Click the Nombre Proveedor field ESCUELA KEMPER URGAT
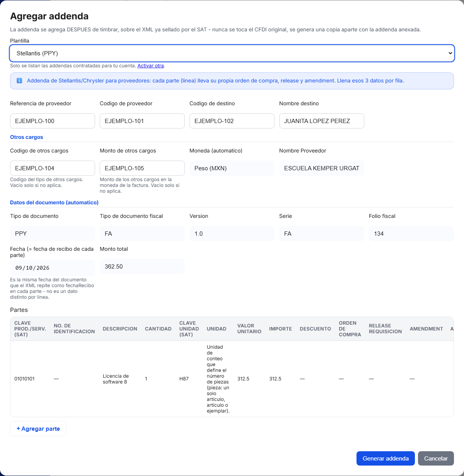This screenshot has height=476, width=464. 322,168
